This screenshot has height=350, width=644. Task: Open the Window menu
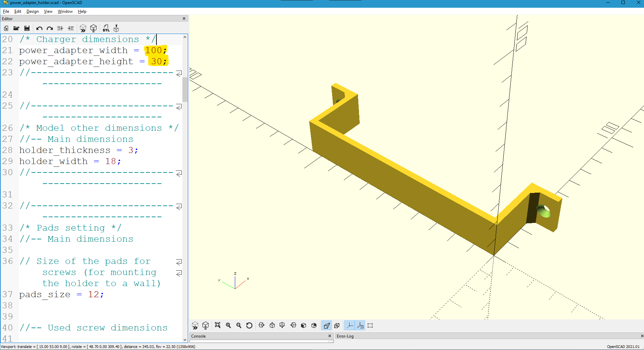[65, 11]
